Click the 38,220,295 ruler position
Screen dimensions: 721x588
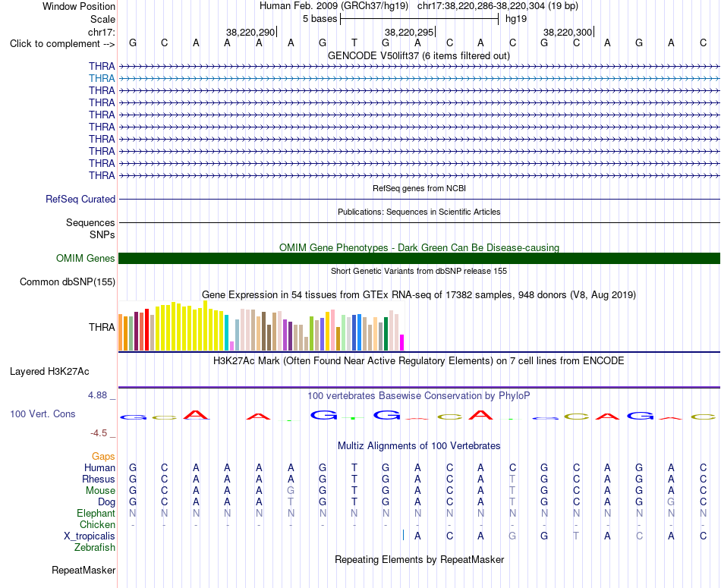tap(409, 32)
